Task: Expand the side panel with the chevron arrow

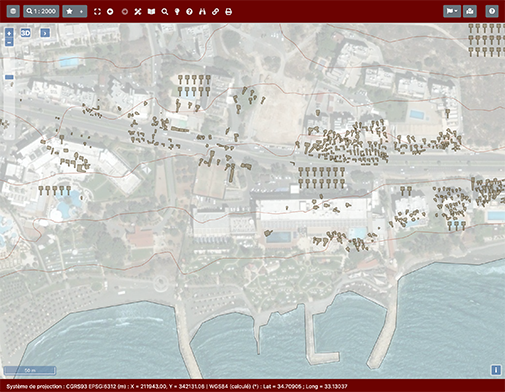Action: pyautogui.click(x=45, y=33)
